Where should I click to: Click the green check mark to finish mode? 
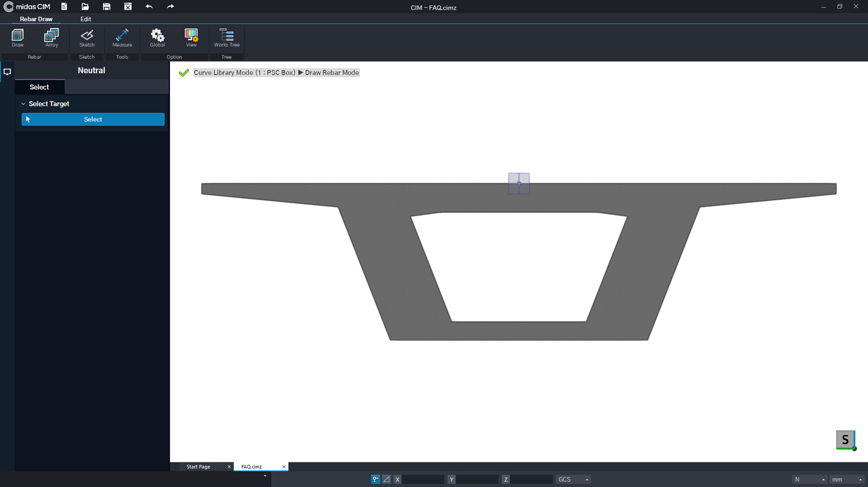pyautogui.click(x=184, y=73)
